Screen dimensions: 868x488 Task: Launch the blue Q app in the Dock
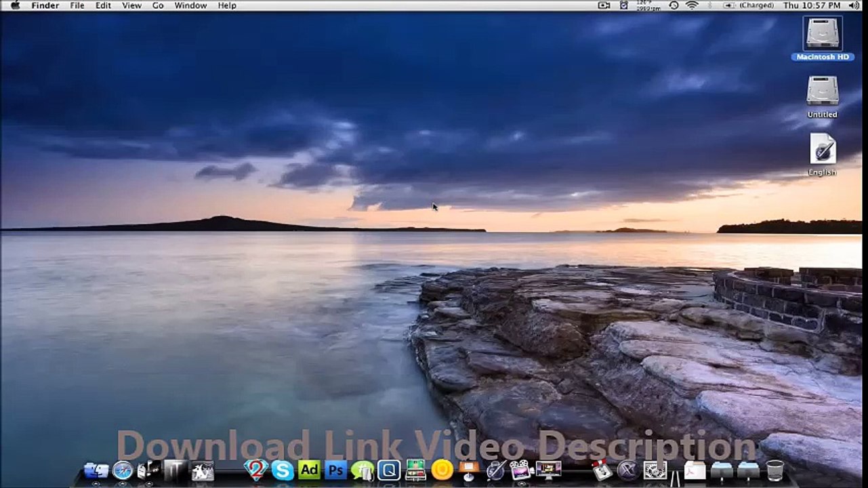(x=389, y=470)
